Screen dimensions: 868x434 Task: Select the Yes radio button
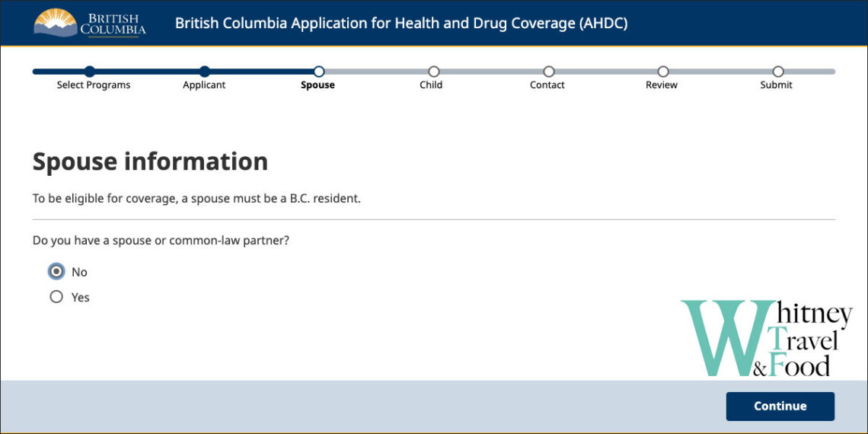[x=56, y=297]
